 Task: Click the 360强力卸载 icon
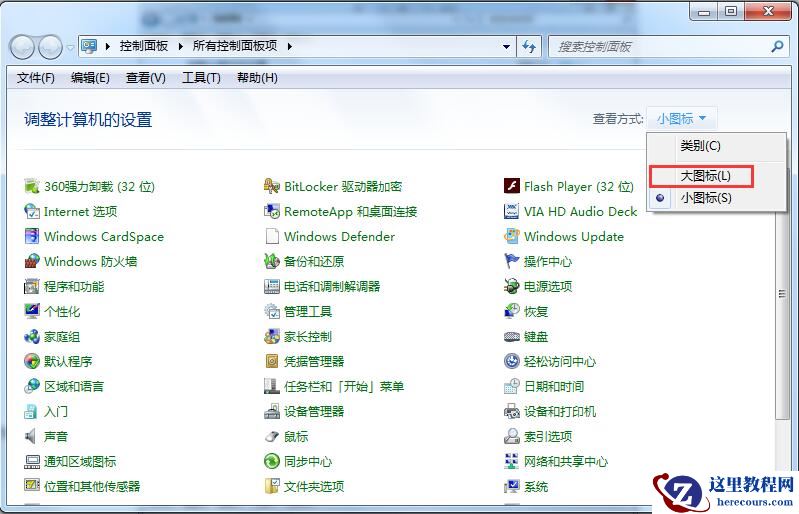tap(32, 186)
